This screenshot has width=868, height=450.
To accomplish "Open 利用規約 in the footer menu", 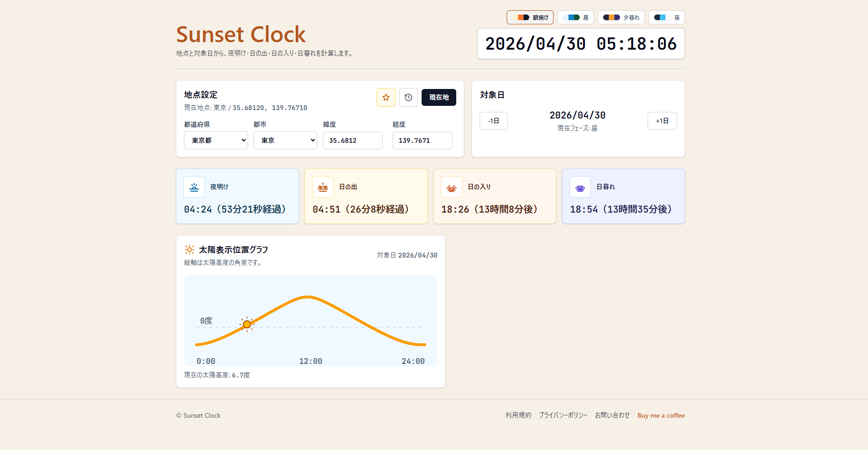I will click(518, 415).
